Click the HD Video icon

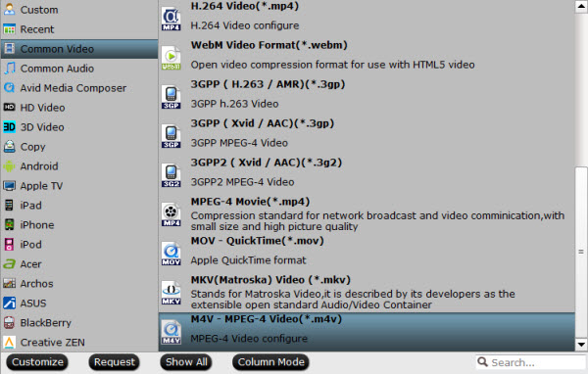10,107
